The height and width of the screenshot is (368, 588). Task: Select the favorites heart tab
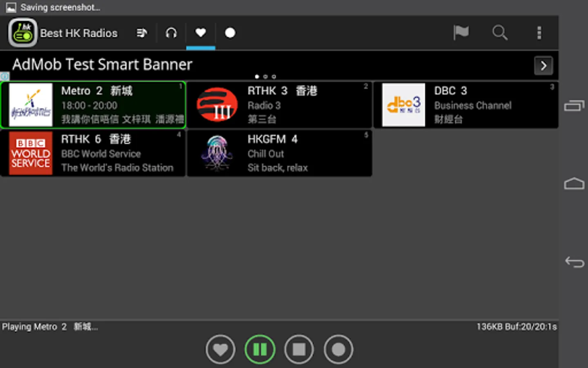coord(200,33)
